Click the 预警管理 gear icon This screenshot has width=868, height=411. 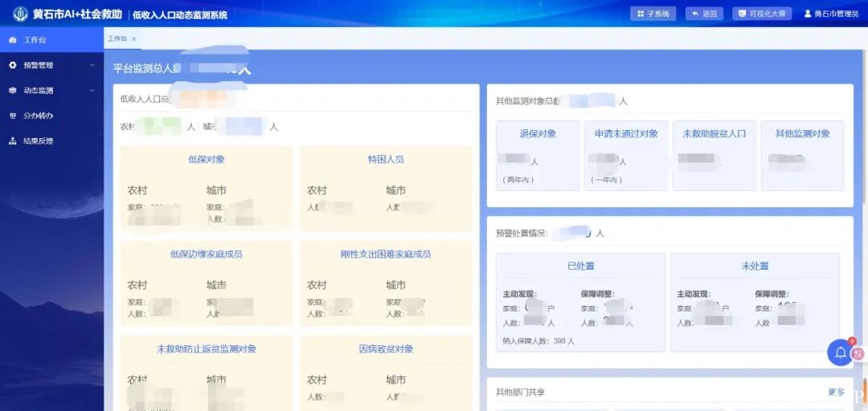12,65
